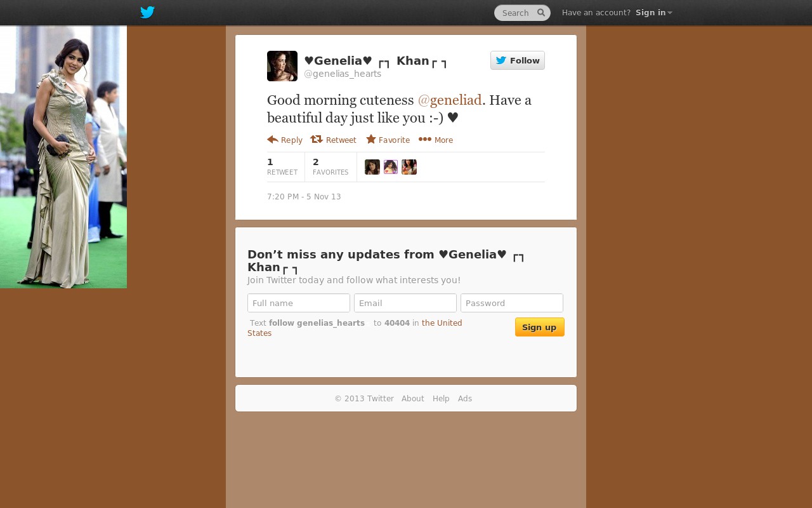Click the About footer link
This screenshot has height=508, width=812.
[x=413, y=399]
